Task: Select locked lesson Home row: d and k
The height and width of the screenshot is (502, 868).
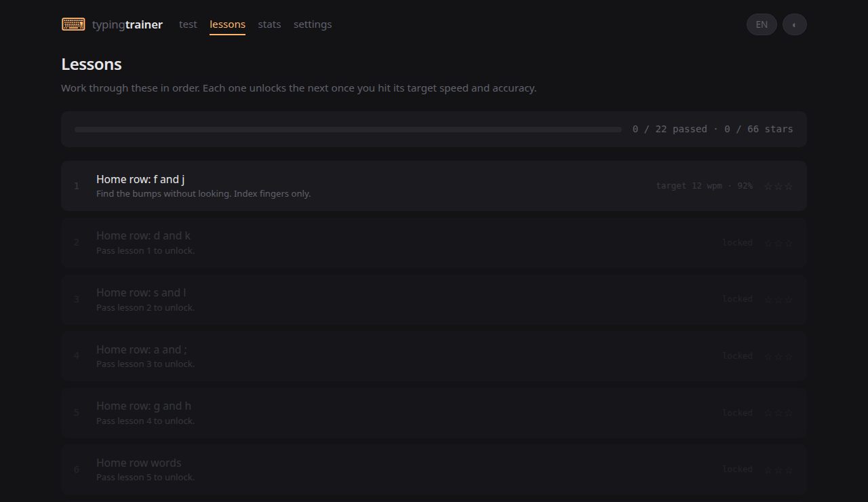Action: tap(434, 243)
